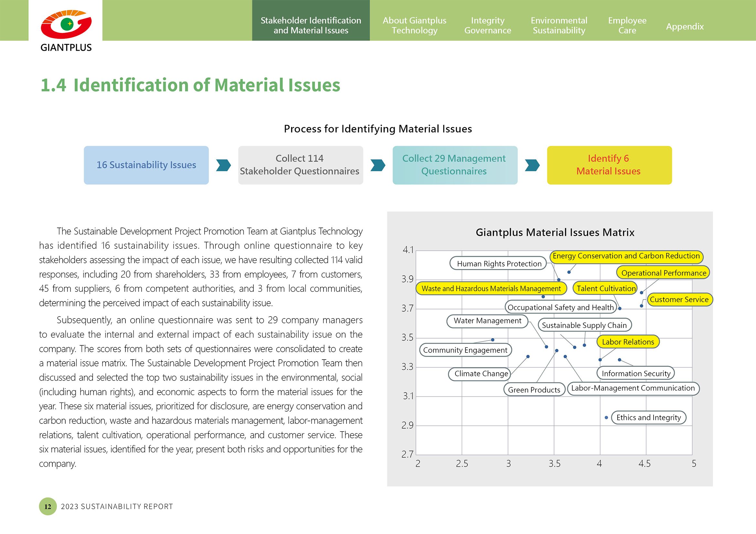
Task: Select Human Rights Protection label
Action: tap(498, 263)
